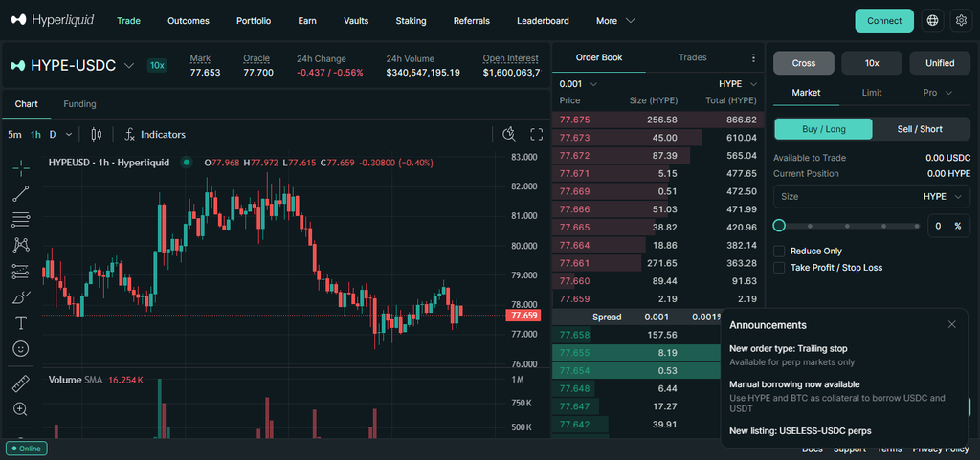
Task: Check Take Profit / Stop Loss checkbox
Action: click(x=779, y=267)
